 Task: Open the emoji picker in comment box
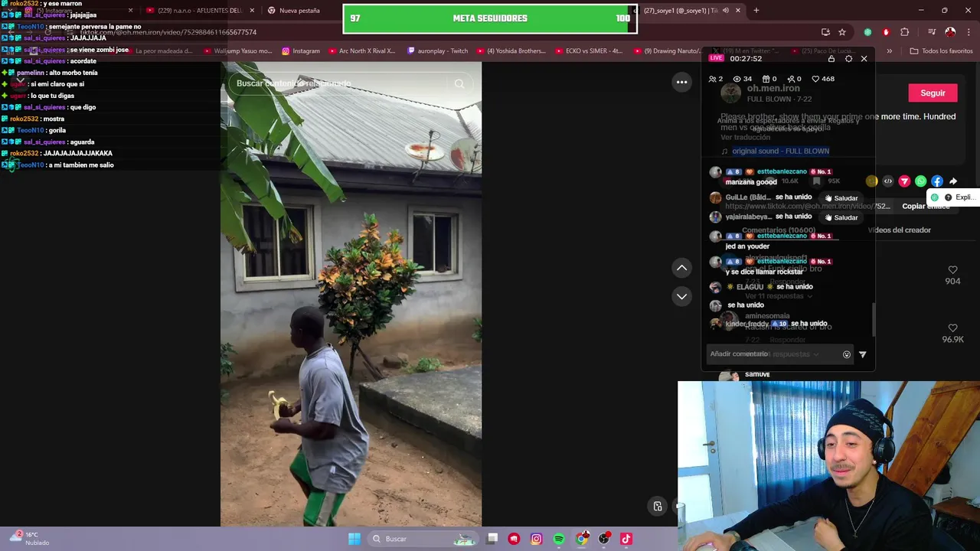(846, 354)
